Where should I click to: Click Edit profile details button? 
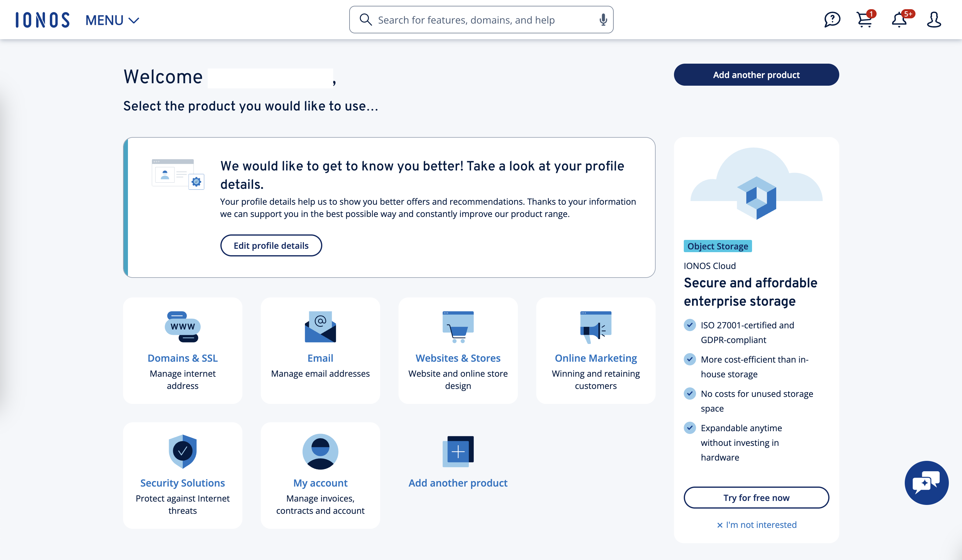pos(271,245)
